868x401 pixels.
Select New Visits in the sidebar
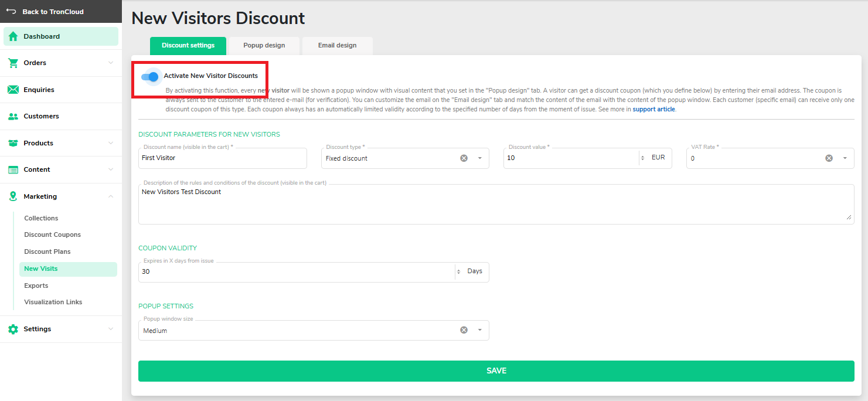(68, 269)
